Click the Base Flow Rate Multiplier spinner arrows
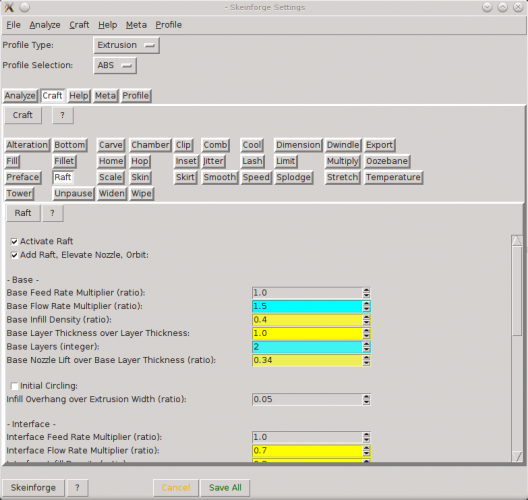This screenshot has width=528, height=500. point(366,306)
